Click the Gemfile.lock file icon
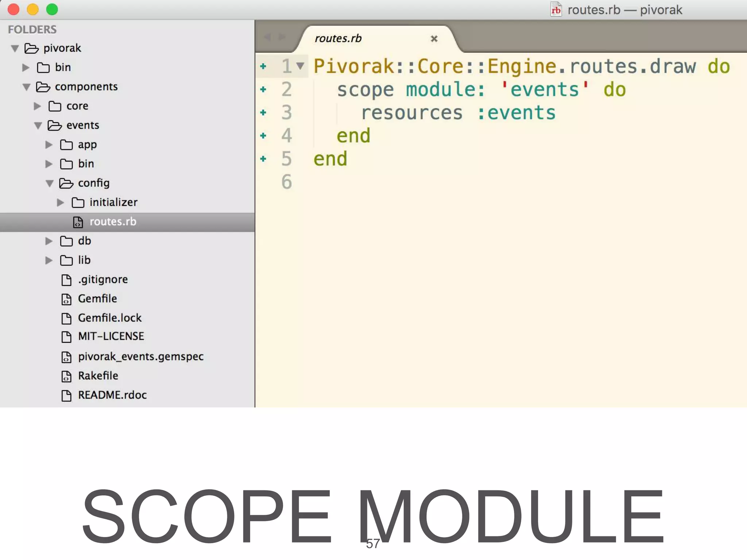This screenshot has width=747, height=560. click(66, 319)
